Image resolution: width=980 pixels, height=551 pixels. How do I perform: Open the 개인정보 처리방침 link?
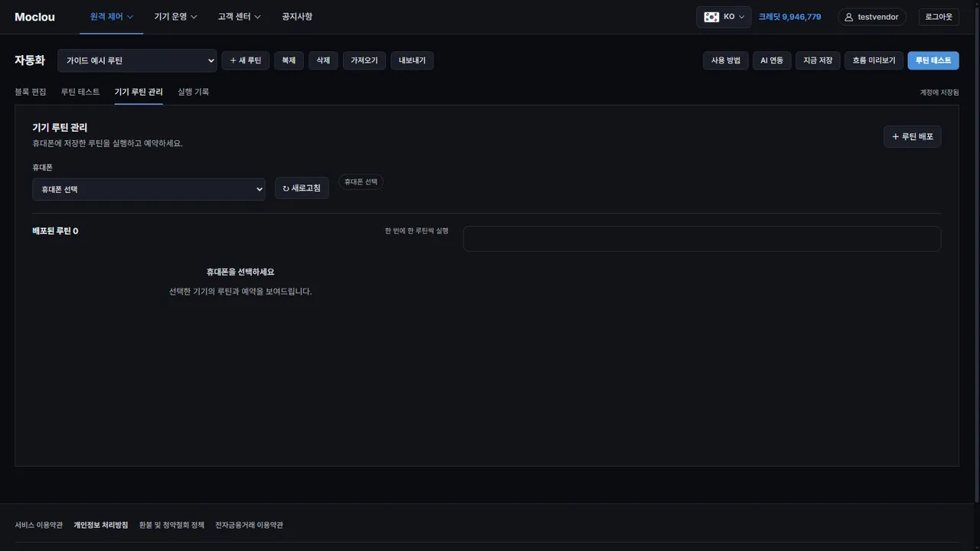tap(101, 525)
